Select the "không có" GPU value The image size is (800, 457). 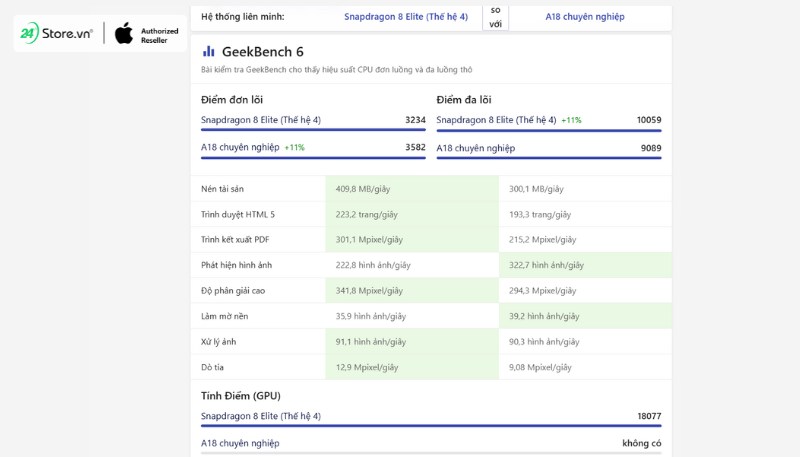pyautogui.click(x=642, y=443)
